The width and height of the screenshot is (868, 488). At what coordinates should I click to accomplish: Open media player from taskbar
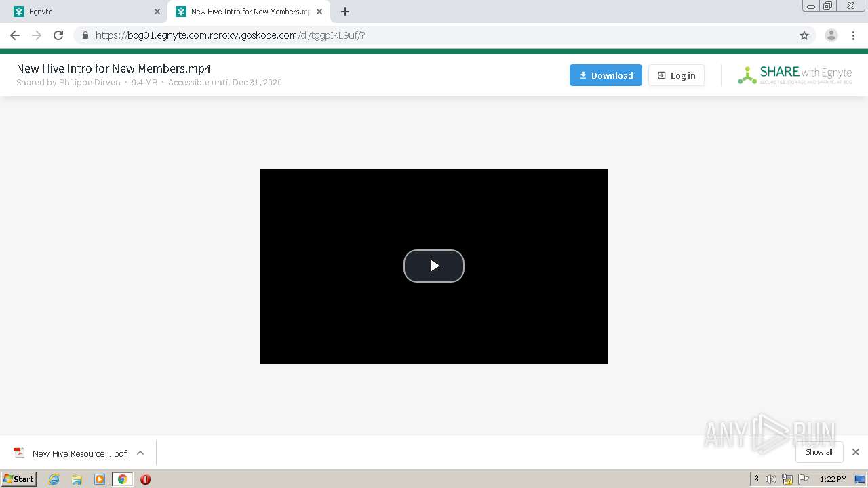(100, 479)
